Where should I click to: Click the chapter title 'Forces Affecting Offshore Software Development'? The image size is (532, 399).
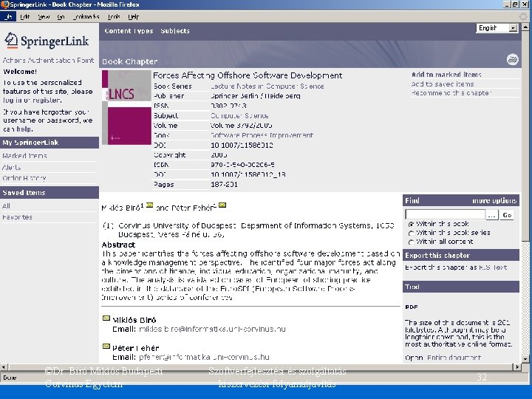coord(248,75)
